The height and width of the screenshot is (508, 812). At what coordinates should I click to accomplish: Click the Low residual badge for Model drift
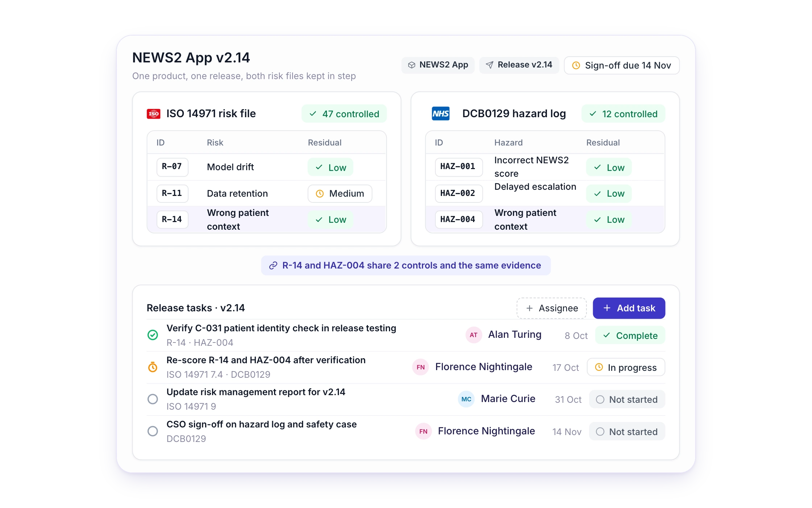click(330, 167)
